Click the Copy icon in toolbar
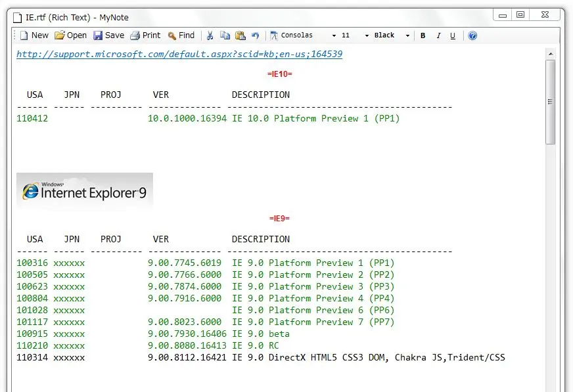 pos(225,35)
